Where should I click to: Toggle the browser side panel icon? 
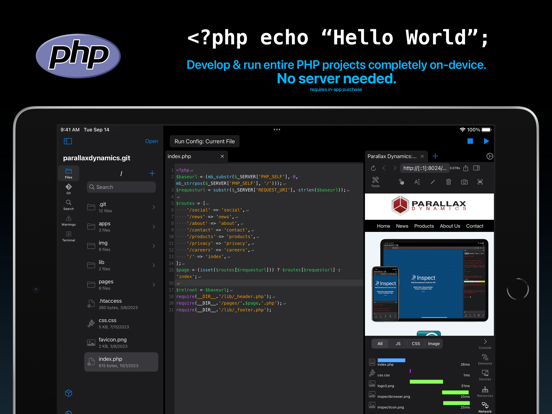pyautogui.click(x=477, y=168)
